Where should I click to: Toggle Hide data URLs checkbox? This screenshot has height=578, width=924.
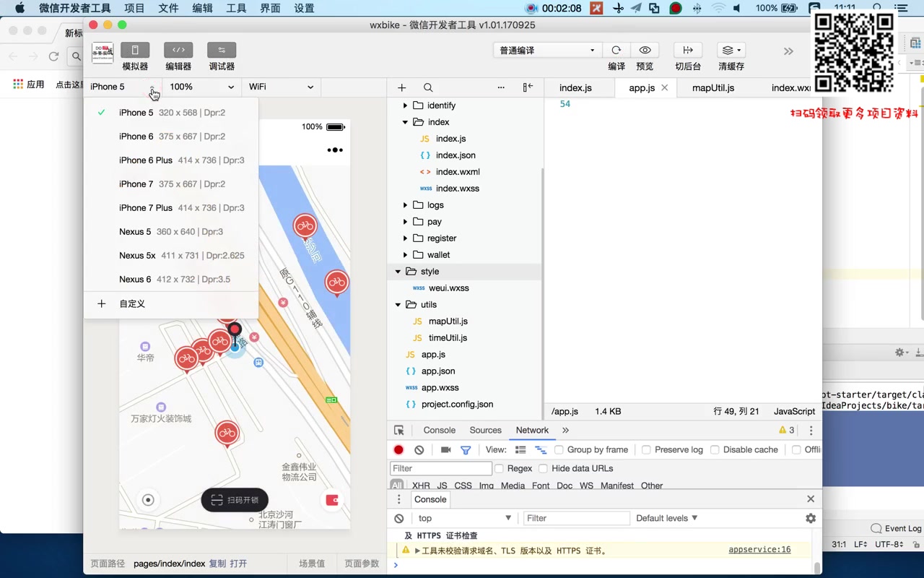(544, 468)
